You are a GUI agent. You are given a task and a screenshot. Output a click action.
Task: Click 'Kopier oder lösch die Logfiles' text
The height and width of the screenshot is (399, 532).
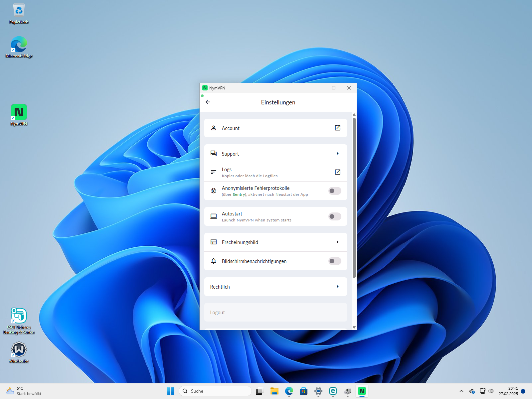click(x=250, y=176)
